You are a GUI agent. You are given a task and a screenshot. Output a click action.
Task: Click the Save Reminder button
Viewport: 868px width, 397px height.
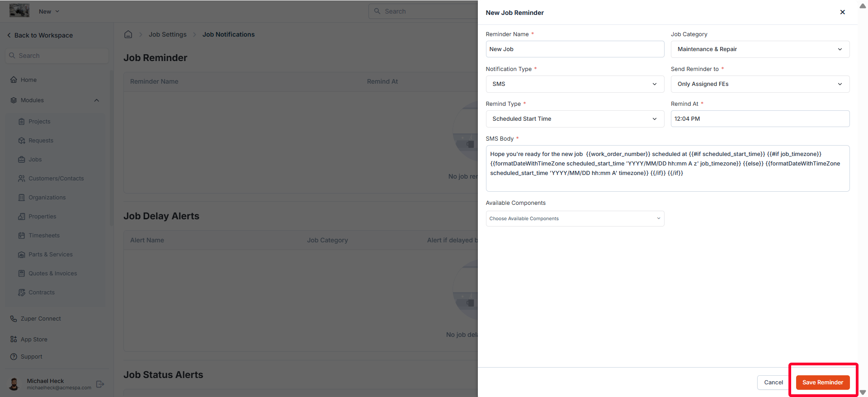pyautogui.click(x=823, y=383)
